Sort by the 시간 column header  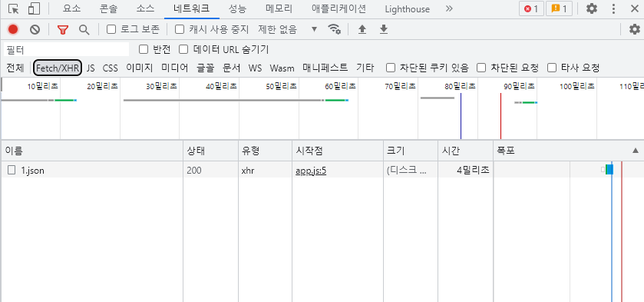[x=465, y=151]
